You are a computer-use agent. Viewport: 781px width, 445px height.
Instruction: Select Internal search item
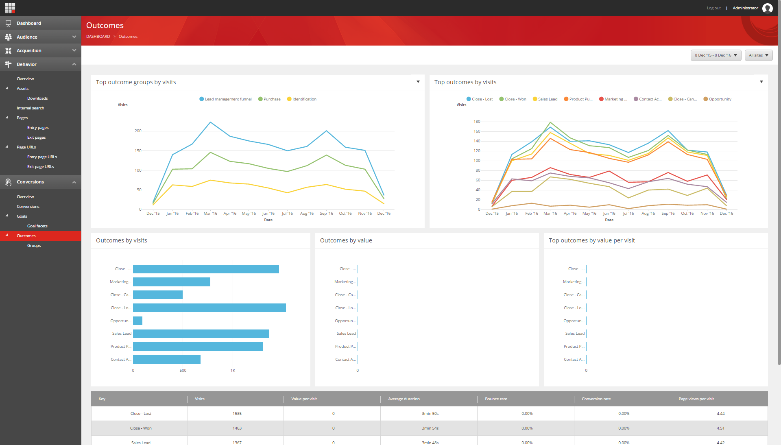click(30, 108)
